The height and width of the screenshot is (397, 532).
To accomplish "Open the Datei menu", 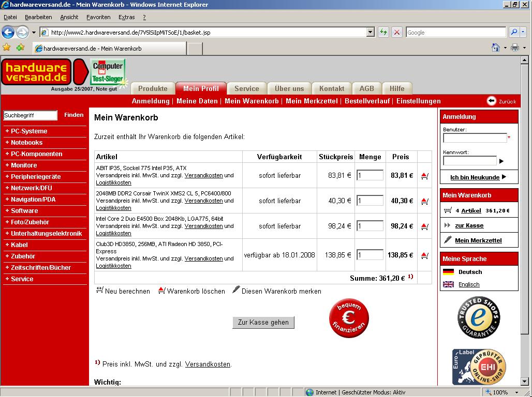I will pyautogui.click(x=10, y=17).
